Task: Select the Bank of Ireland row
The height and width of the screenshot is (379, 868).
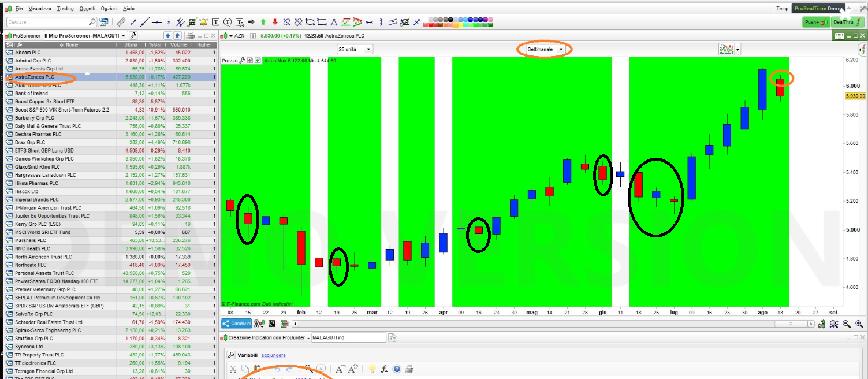Action: point(110,93)
